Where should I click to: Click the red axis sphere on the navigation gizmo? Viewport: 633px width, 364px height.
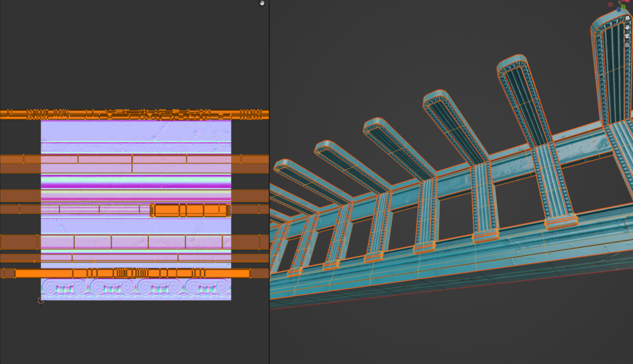627,1
